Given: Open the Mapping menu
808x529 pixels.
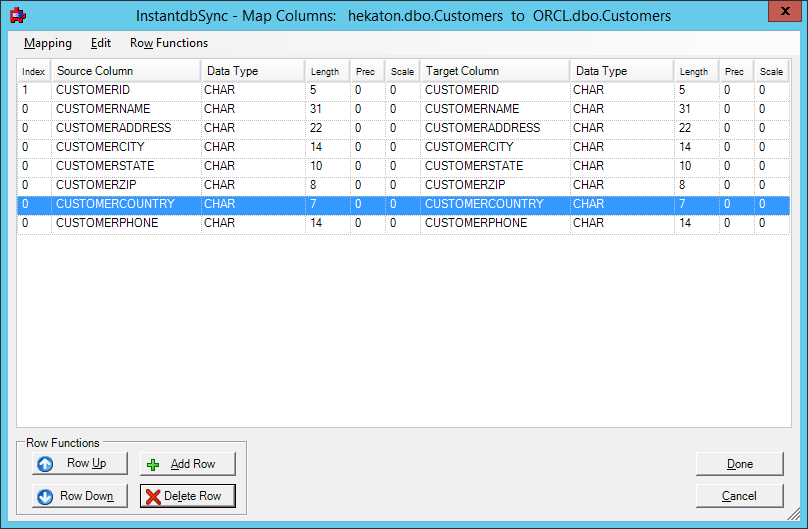Looking at the screenshot, I should [48, 43].
